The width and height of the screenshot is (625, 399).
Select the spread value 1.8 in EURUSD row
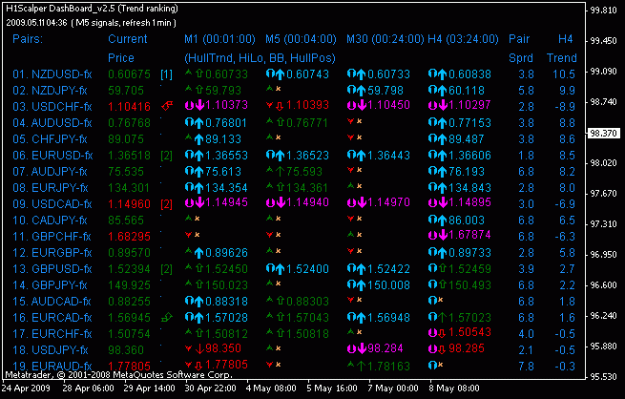coord(526,155)
